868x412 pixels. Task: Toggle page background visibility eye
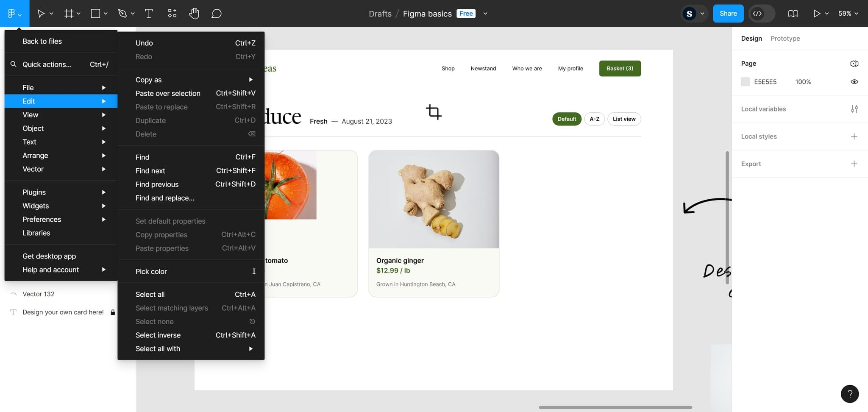(x=854, y=82)
